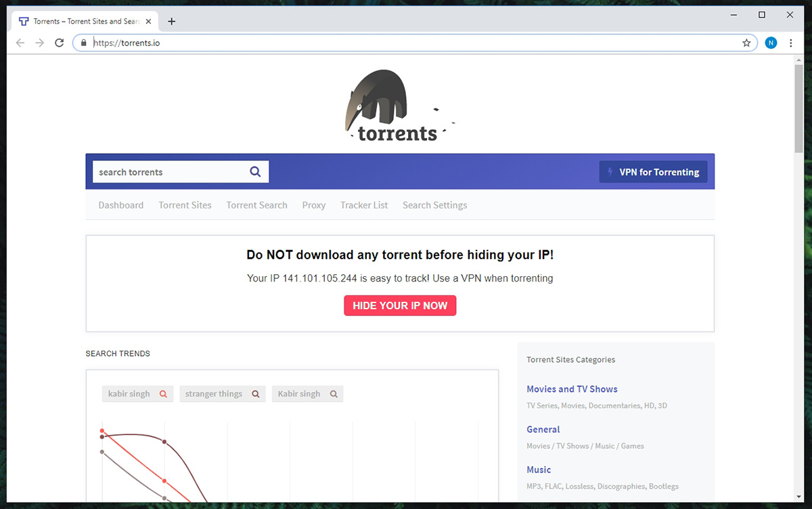
Task: Open the Movies and TV Shows category
Action: (572, 389)
